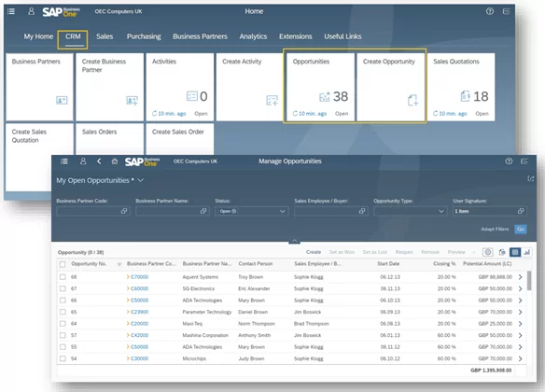The height and width of the screenshot is (392, 545).
Task: Open details arrow for opportunity 67 row
Action: [x=521, y=288]
